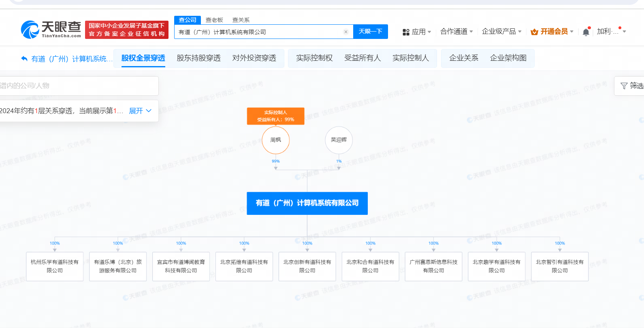Image resolution: width=644 pixels, height=328 pixels.
Task: Select the 周枫 shareholder node
Action: [276, 140]
